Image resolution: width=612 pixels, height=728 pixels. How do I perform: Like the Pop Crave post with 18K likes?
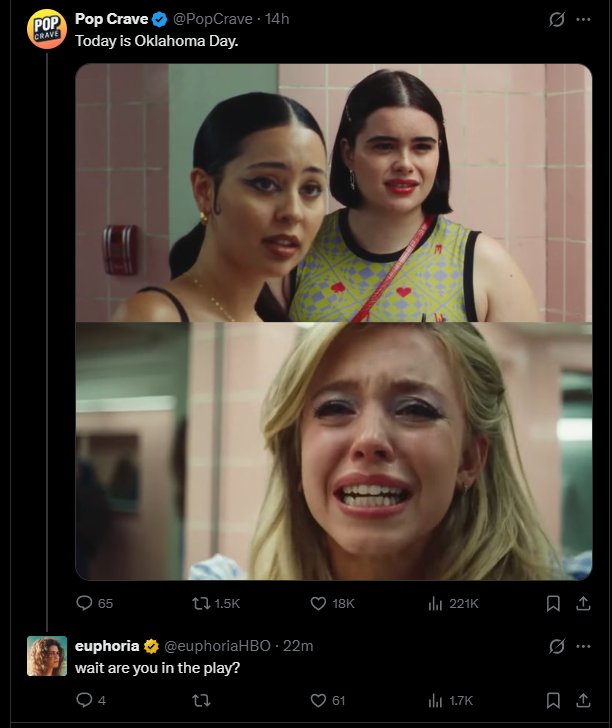tap(332, 603)
